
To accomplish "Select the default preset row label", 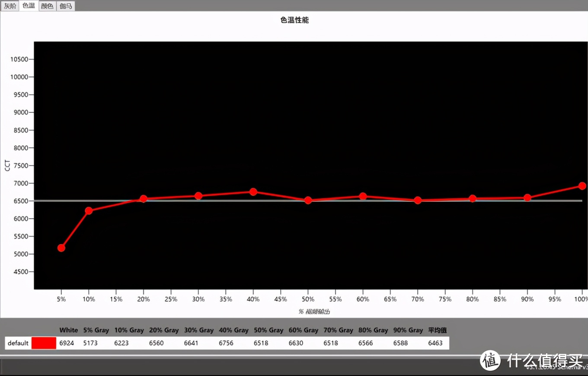I will (x=18, y=343).
